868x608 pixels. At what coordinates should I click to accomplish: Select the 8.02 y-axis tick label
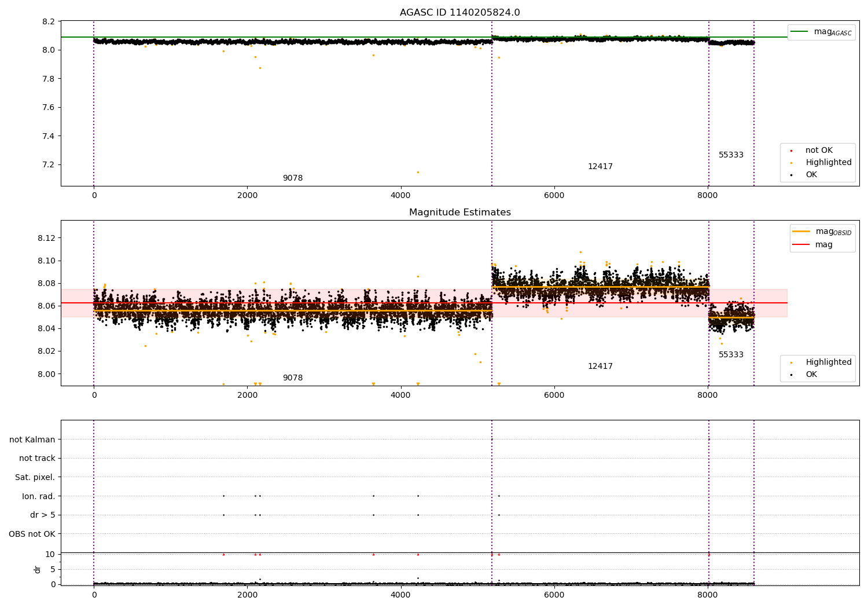46,351
